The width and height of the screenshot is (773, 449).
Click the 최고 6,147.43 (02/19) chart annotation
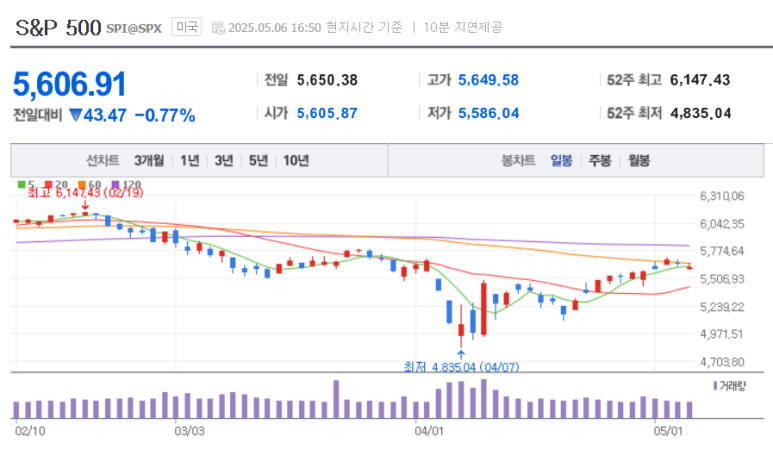pos(85,193)
